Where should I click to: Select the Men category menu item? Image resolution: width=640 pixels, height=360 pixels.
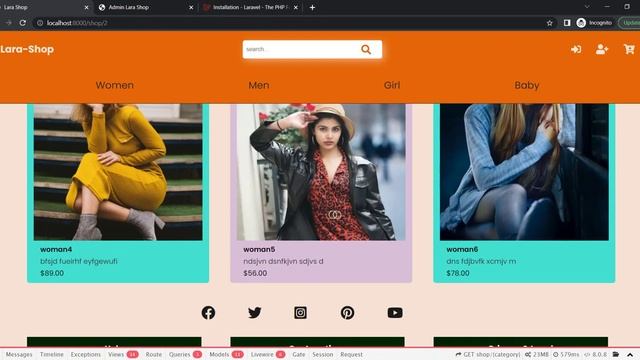coord(259,85)
